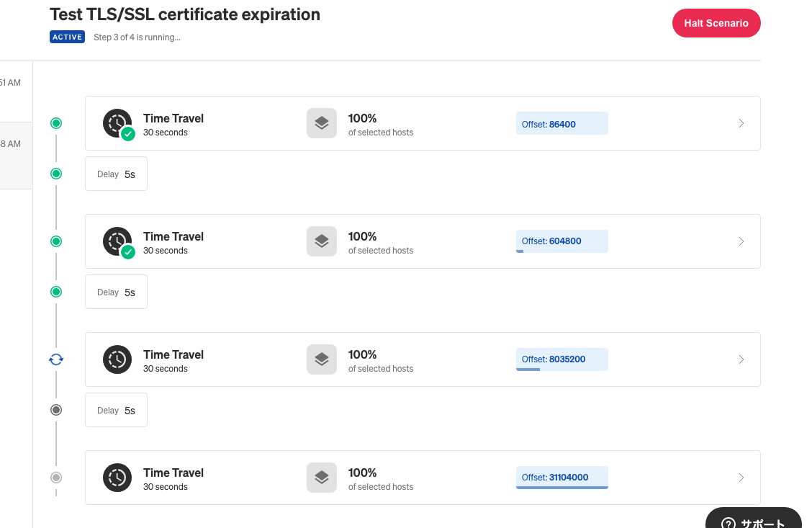
Task: Expand the step with offset 86400 chevron
Action: (741, 123)
